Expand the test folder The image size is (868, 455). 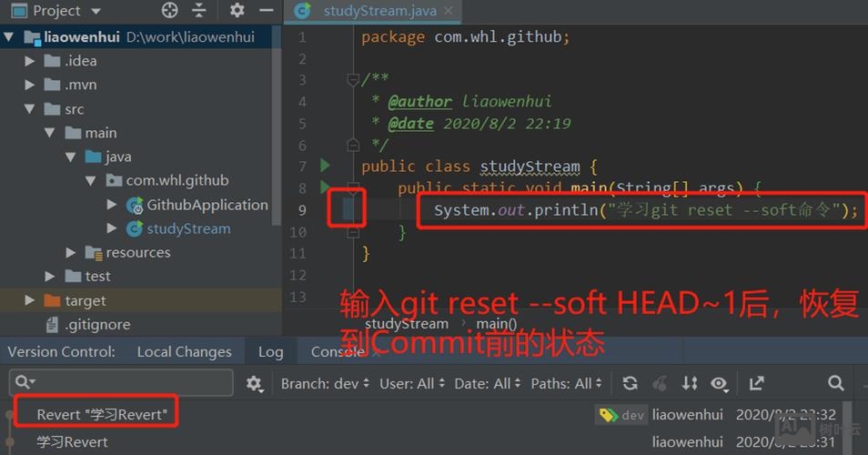tap(50, 277)
